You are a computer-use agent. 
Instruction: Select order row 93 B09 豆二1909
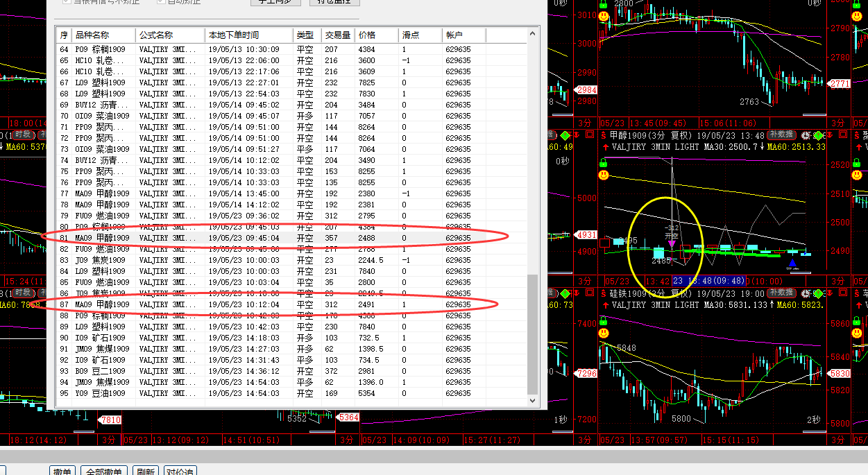[292, 371]
